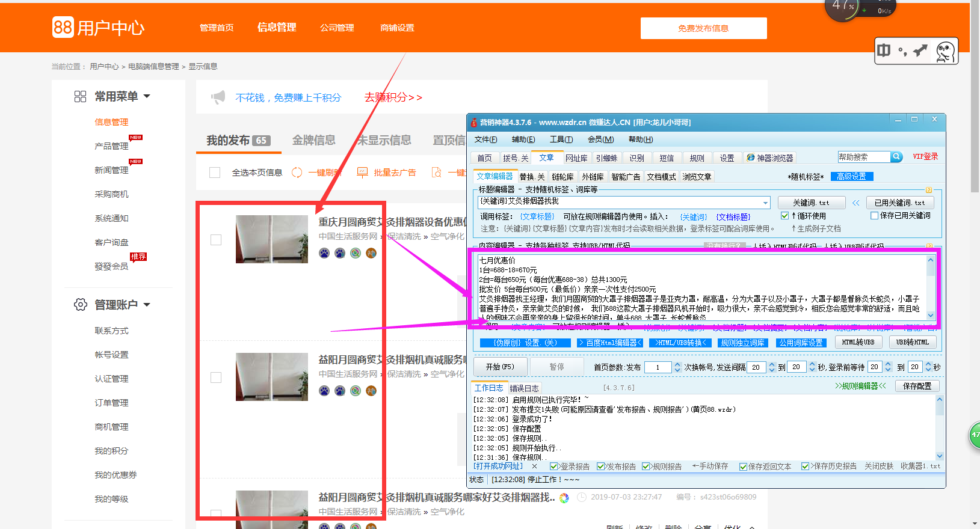Switch to 错误日志 tab

[525, 388]
